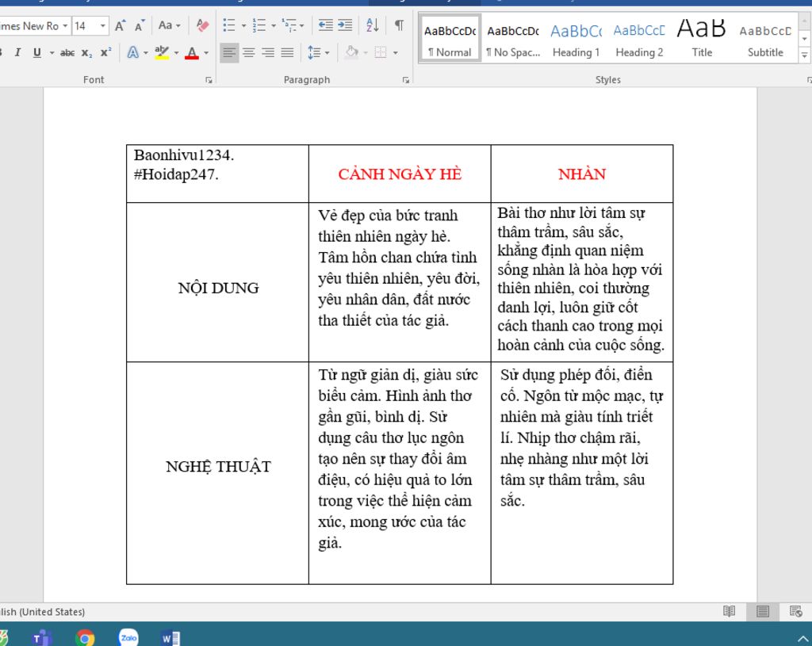Apply Heading 1 style
The image size is (812, 646).
click(x=576, y=39)
